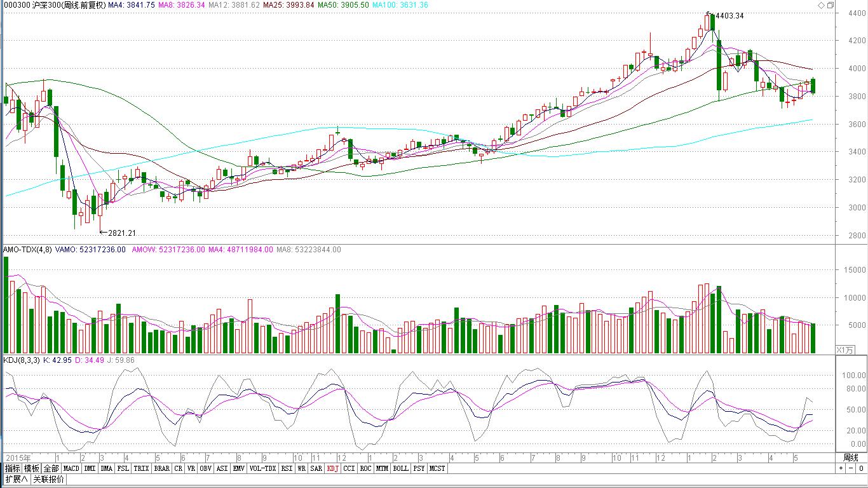This screenshot has height=488, width=868.
Task: Select the highlighted KDJ indicator tab
Action: 333,468
